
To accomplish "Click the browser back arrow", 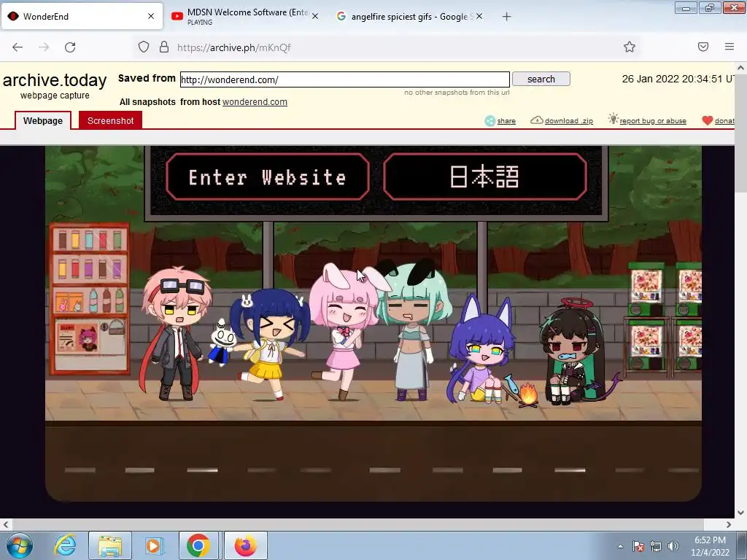I will 18,47.
